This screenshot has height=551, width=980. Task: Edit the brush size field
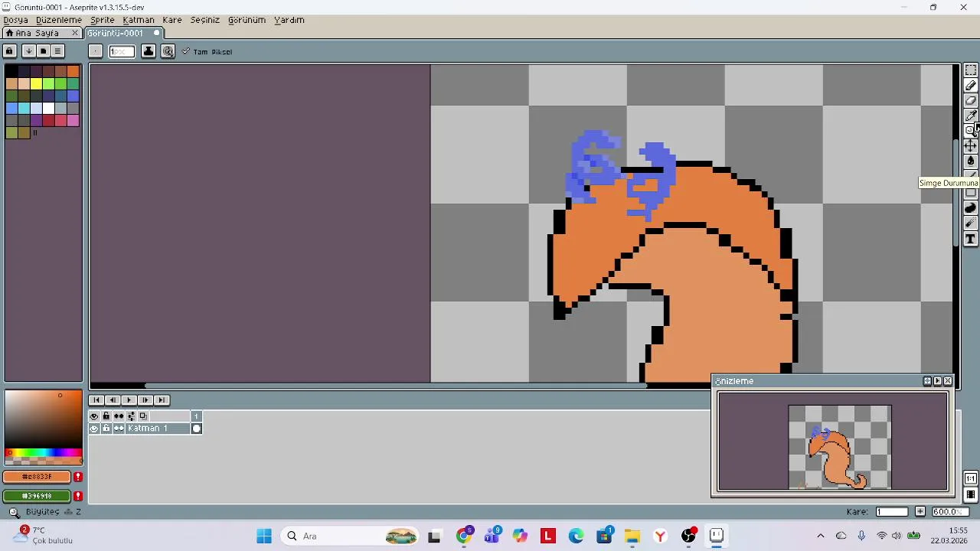122,51
